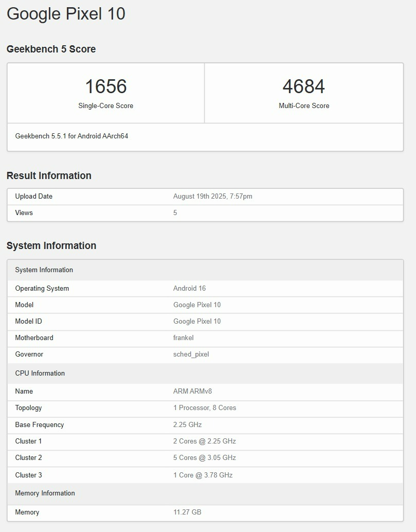Screen dimensions: 416x532
Task: Click the 'CPU Information' table header row
Action: pyautogui.click(x=205, y=373)
